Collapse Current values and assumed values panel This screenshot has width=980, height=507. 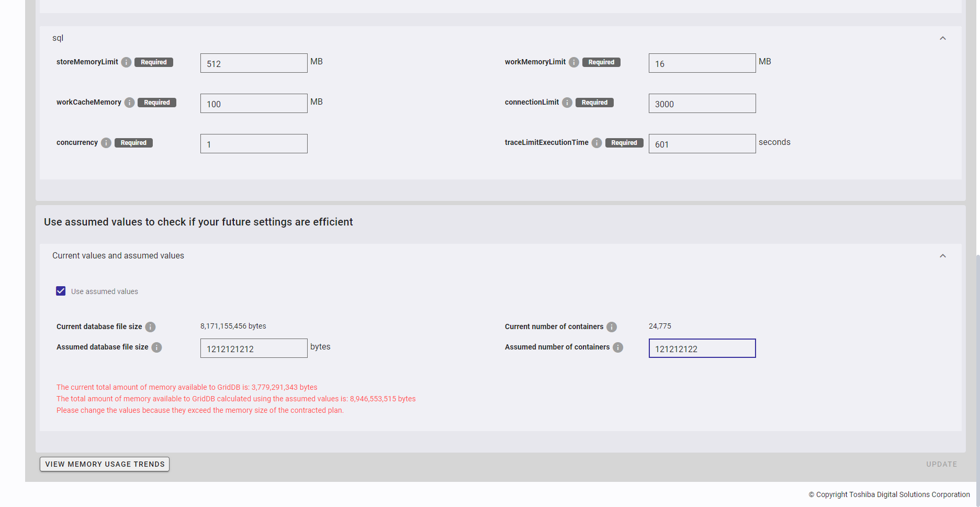[x=942, y=256]
